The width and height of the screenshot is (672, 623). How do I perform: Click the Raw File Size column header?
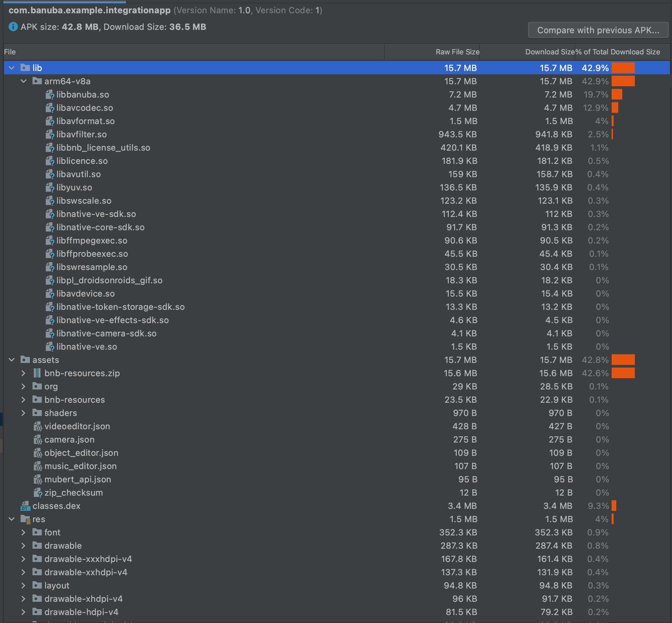tap(432, 52)
